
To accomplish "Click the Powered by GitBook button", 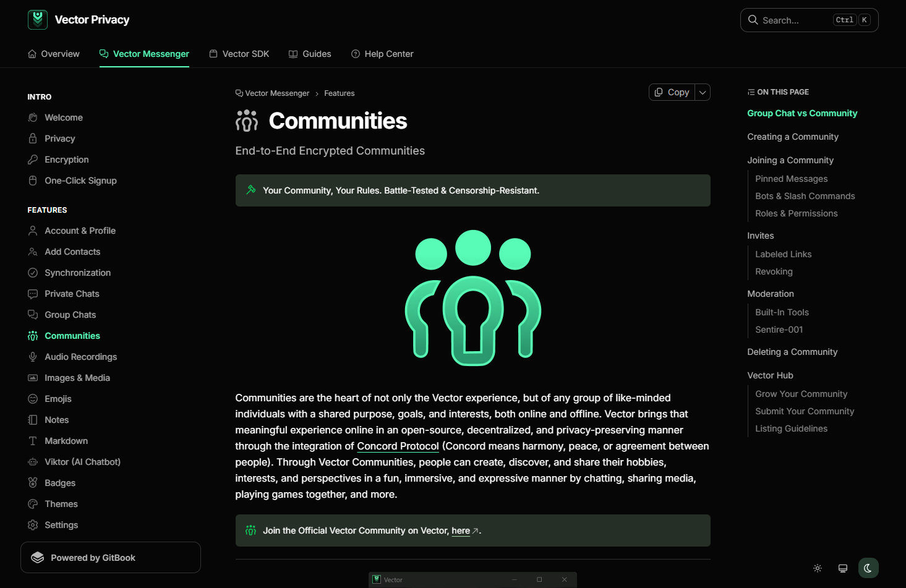I will pos(111,558).
